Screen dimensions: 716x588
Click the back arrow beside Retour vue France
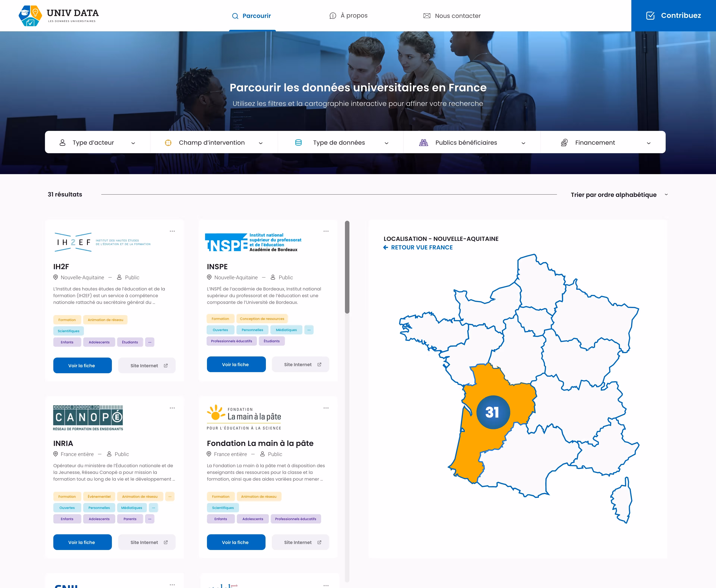click(385, 247)
